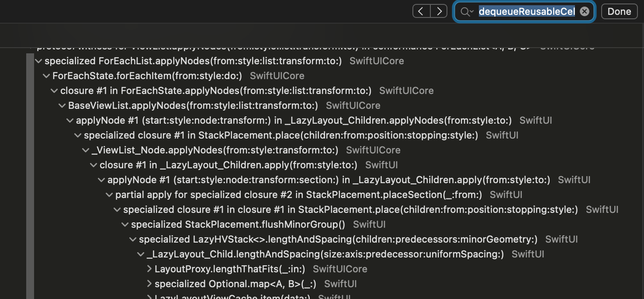Select LayoutProxy.lengthThatFits(_:in:) text
644x299 pixels.
230,269
